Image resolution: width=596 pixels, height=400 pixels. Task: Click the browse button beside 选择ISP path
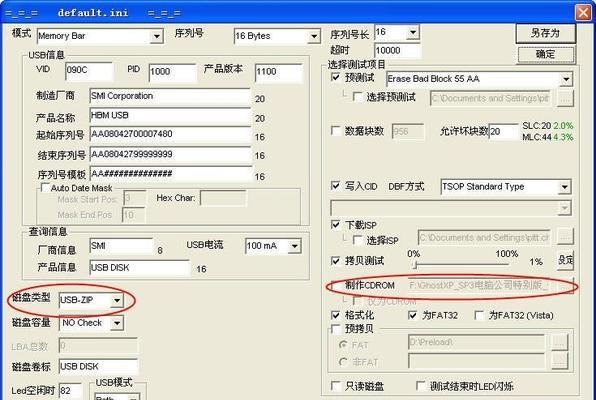565,237
